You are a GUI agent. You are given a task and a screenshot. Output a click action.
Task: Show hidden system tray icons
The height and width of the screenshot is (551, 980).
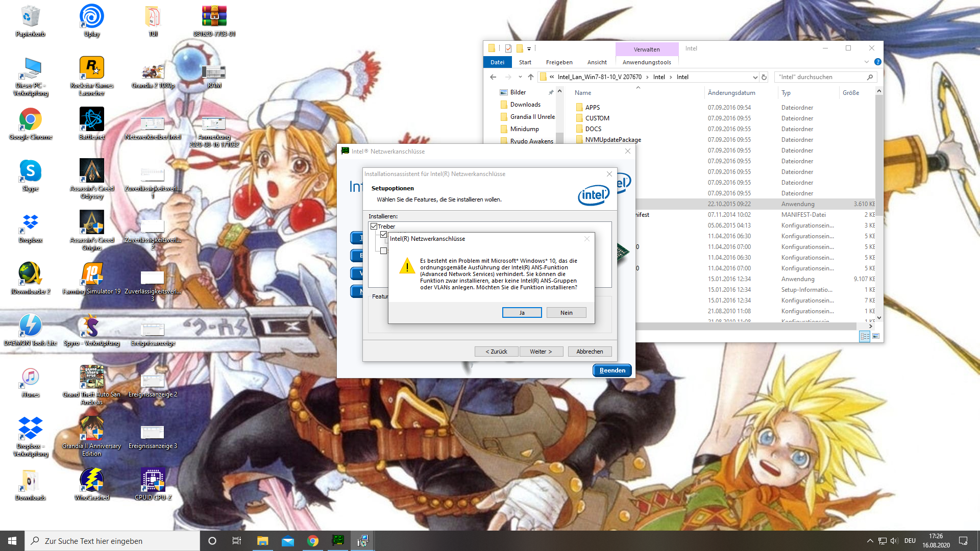[870, 541]
